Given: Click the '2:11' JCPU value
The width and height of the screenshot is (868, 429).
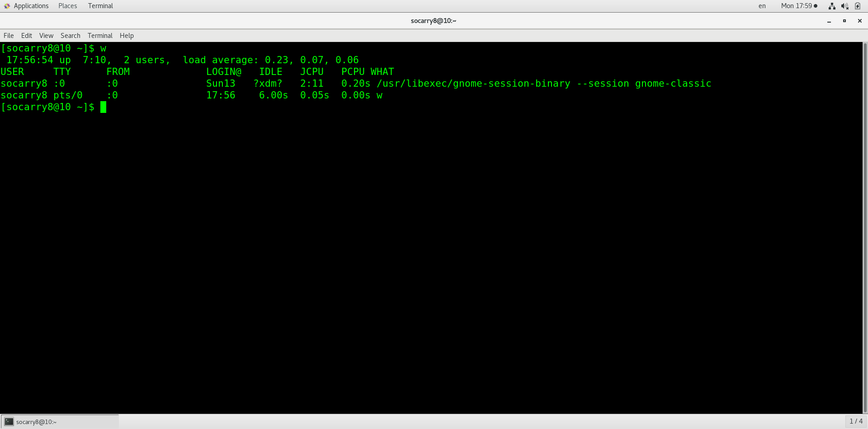Looking at the screenshot, I should [312, 84].
